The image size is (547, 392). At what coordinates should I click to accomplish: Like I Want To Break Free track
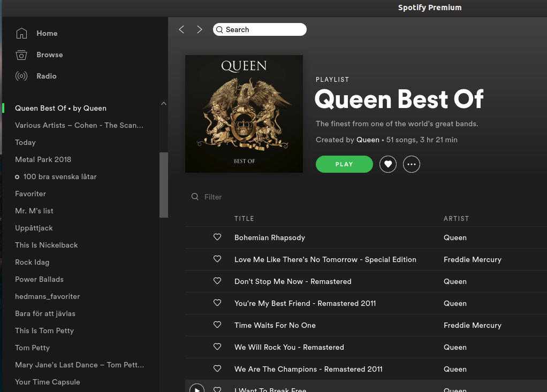(x=217, y=389)
